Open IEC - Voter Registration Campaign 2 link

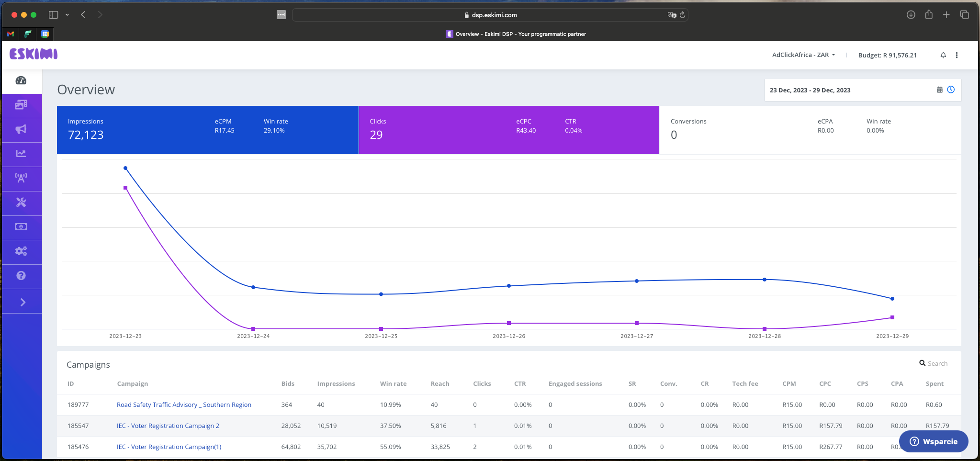pyautogui.click(x=168, y=426)
